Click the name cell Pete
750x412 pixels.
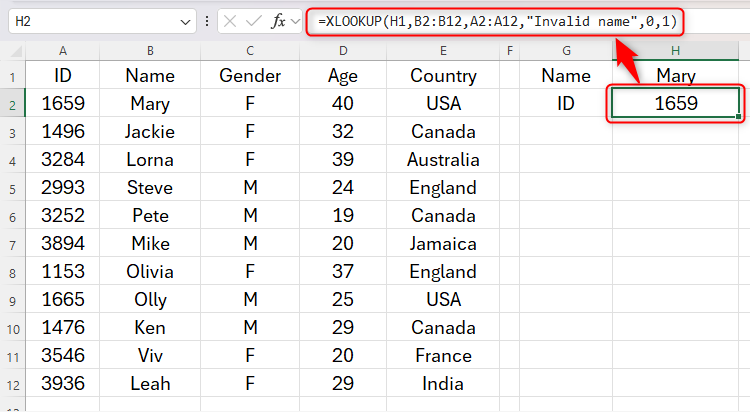(150, 215)
